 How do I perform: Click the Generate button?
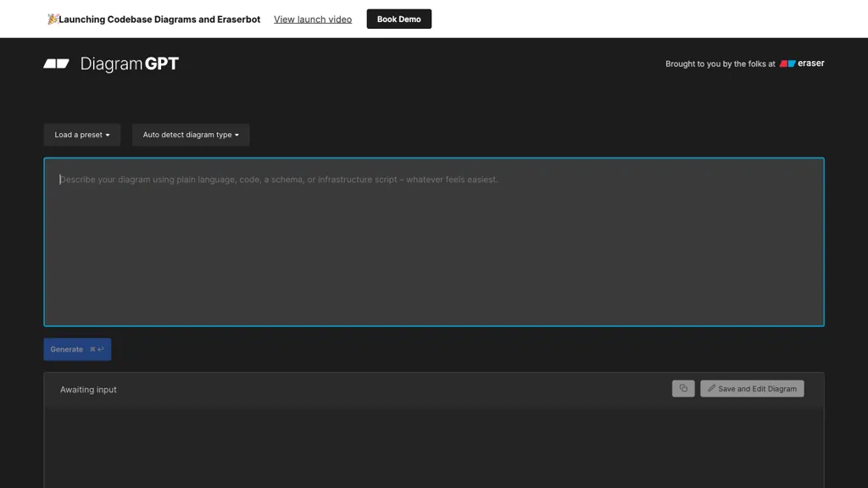coord(77,349)
